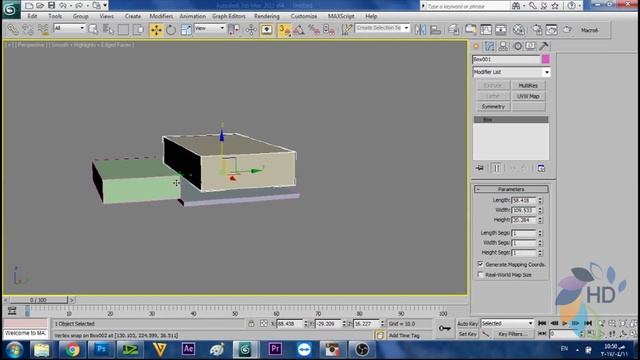640x360 pixels.
Task: Click the MultiRes modifier button
Action: [528, 86]
